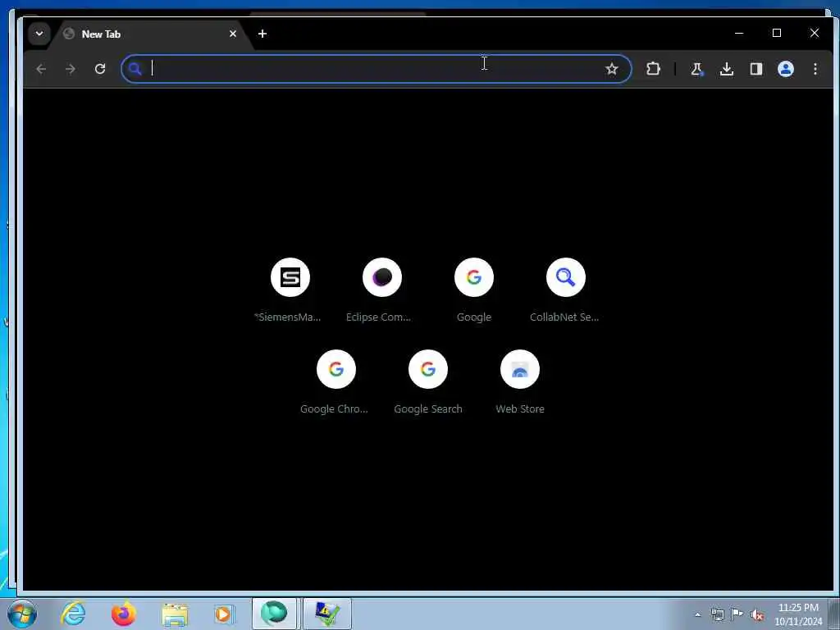
Task: Open Windows Media Player in taskbar
Action: pyautogui.click(x=224, y=614)
